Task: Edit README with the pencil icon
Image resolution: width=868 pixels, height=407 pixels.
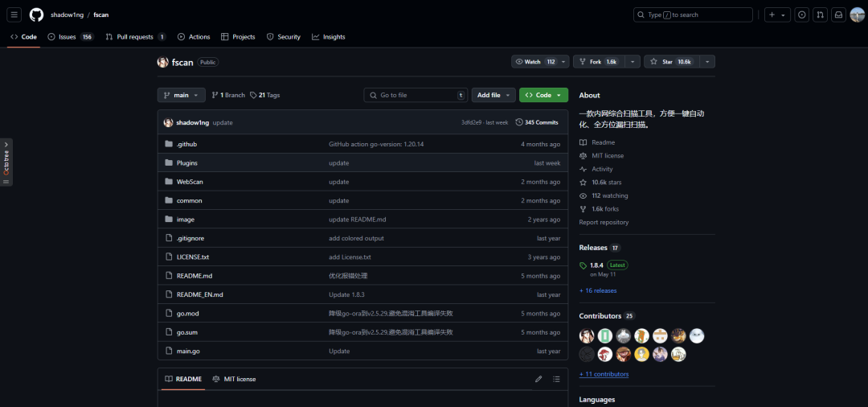Action: tap(538, 380)
